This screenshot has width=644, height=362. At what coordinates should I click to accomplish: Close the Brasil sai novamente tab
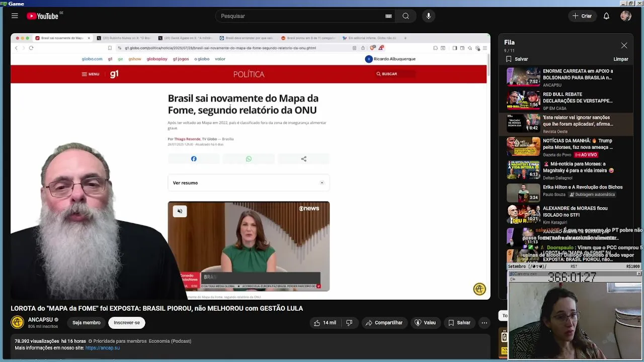tap(89, 38)
